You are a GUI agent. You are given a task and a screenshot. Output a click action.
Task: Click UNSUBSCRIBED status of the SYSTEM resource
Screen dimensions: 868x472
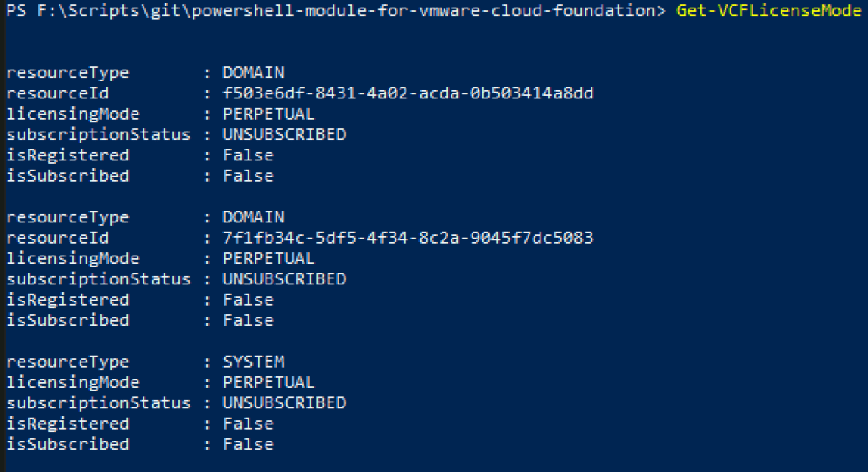[284, 402]
